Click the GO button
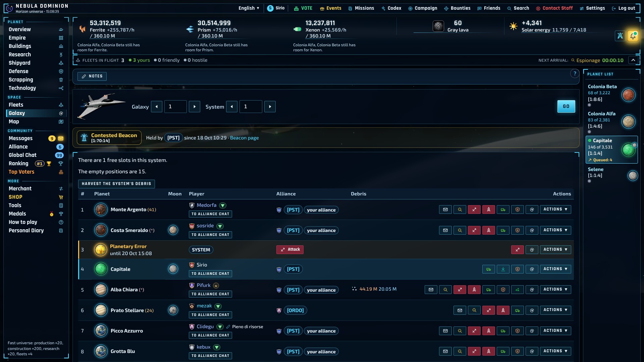Screen dimensions: 644x362 pyautogui.click(x=566, y=106)
